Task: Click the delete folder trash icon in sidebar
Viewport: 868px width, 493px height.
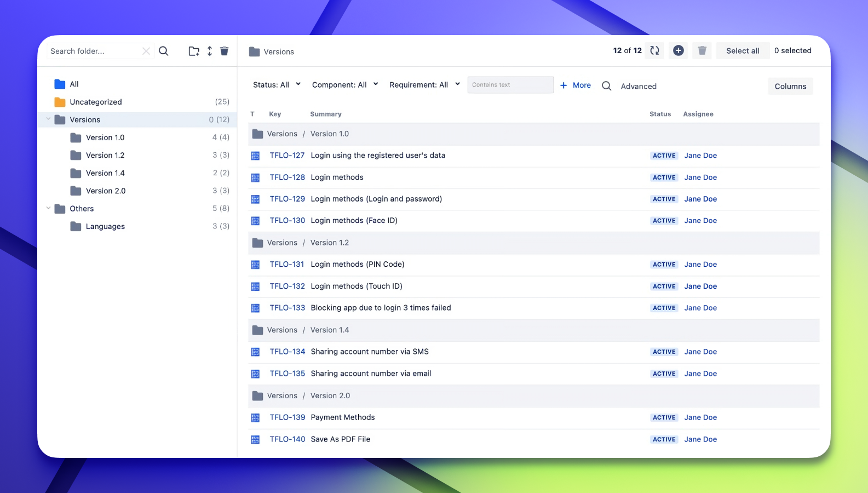Action: click(x=224, y=51)
